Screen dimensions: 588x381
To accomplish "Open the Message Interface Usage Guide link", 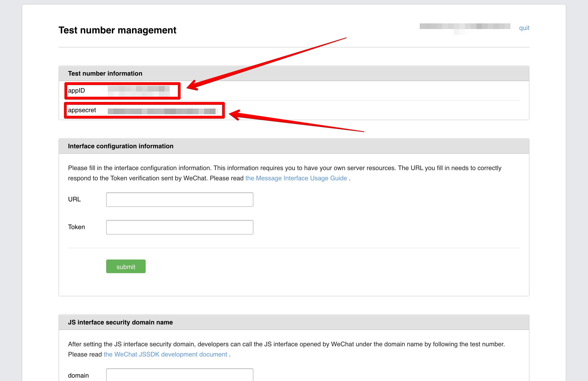I will tap(296, 178).
